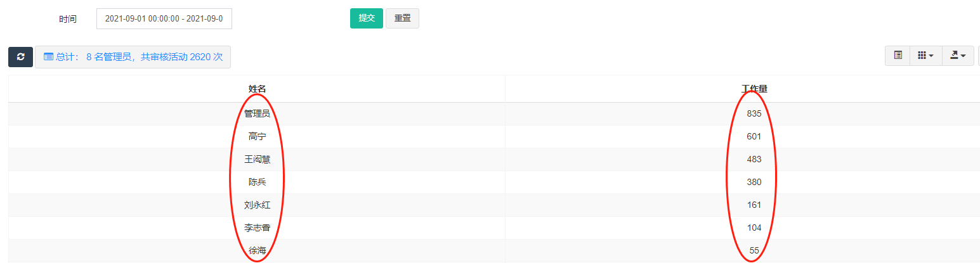
Task: Click the 徐海 name cell
Action: point(257,250)
